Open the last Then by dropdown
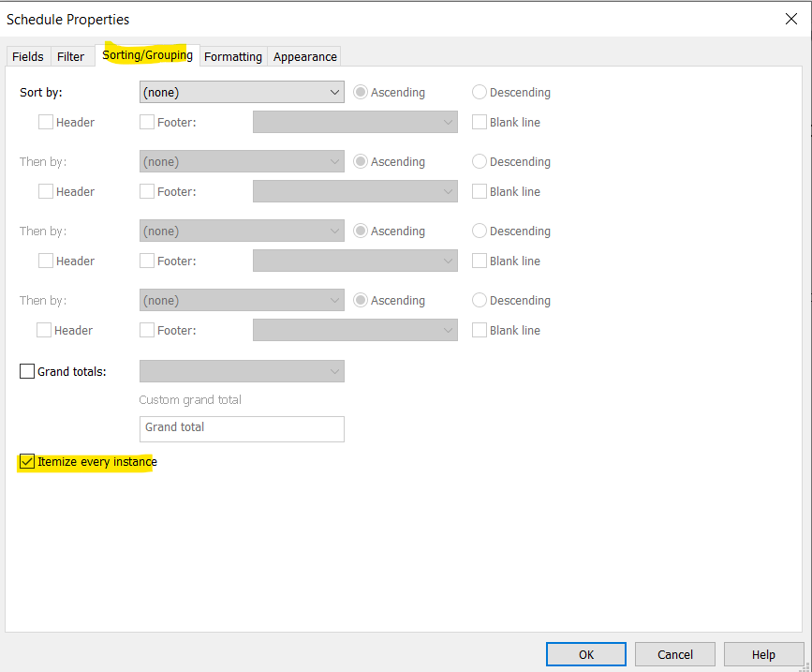 click(x=242, y=300)
